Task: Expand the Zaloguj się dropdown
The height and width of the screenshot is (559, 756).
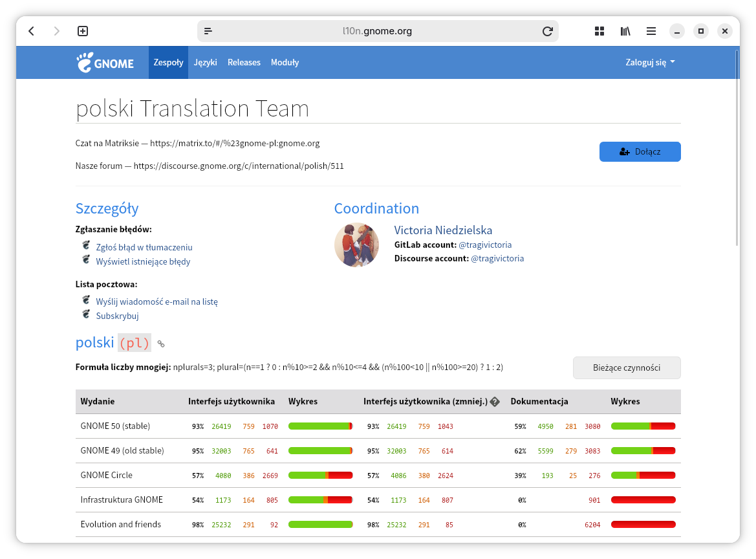Action: (650, 63)
